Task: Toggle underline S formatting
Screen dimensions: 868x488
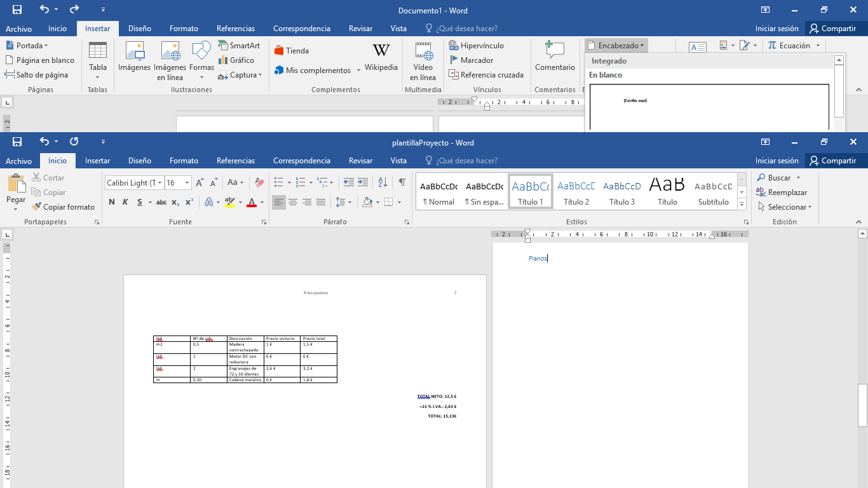Action: [x=140, y=202]
